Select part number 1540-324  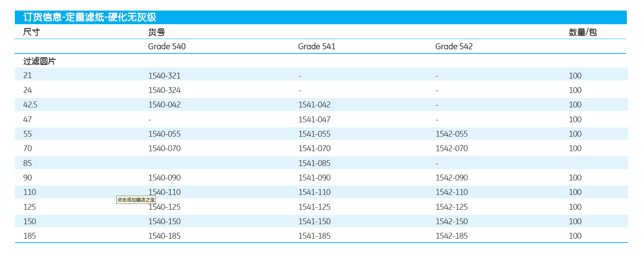tap(165, 90)
